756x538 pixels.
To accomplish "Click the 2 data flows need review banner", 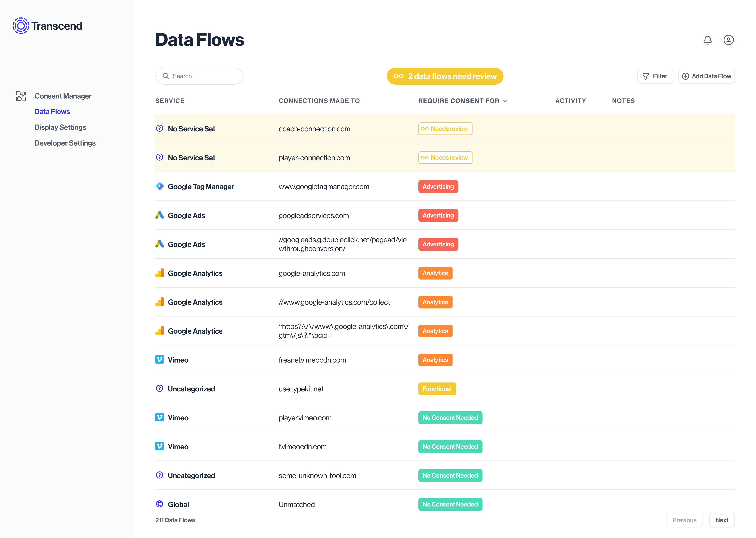I will 445,76.
